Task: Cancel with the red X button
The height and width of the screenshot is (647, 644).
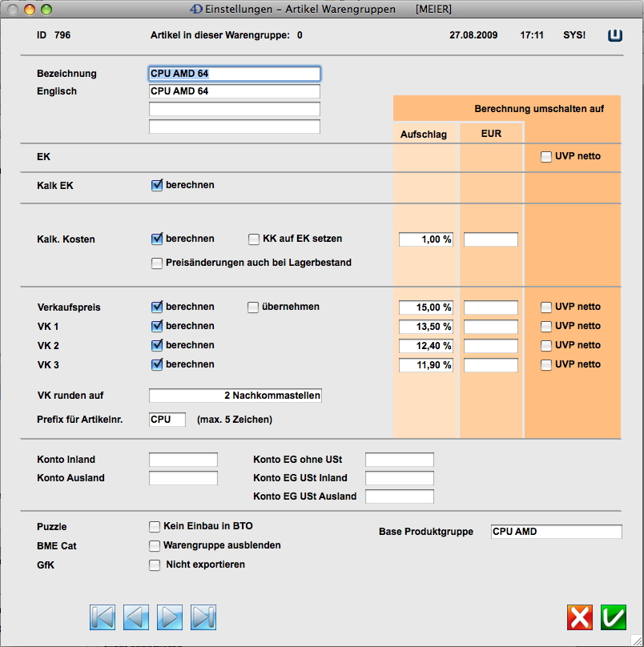Action: click(580, 617)
